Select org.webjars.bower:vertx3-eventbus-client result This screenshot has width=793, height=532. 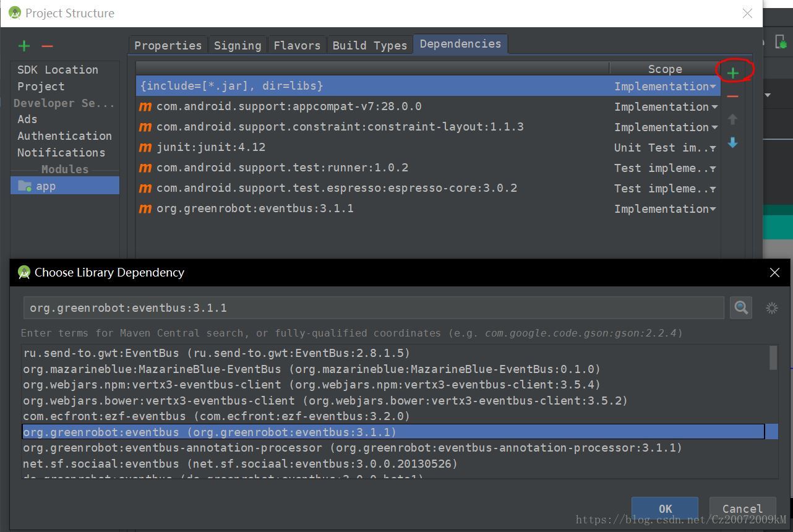395,401
